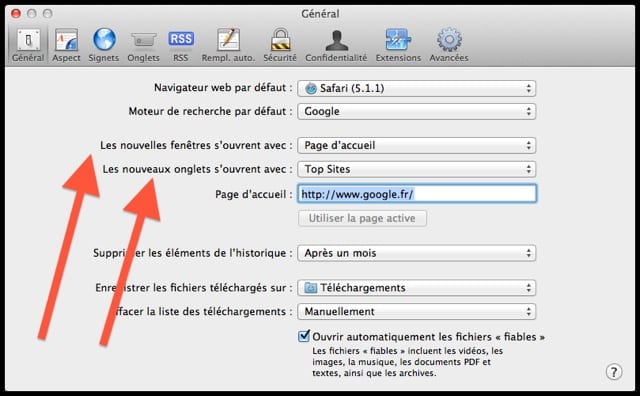The image size is (640, 396).
Task: Click the homepage URL field
Action: click(417, 194)
